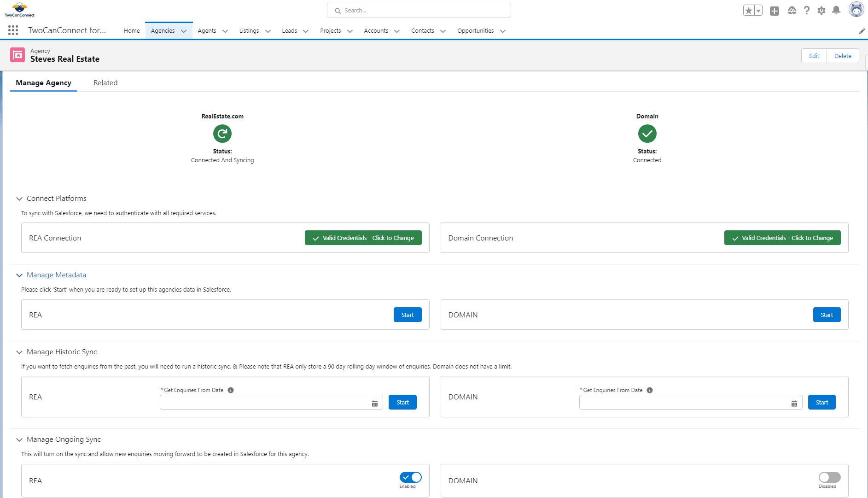
Task: Open the Setup gear icon
Action: [x=821, y=10]
